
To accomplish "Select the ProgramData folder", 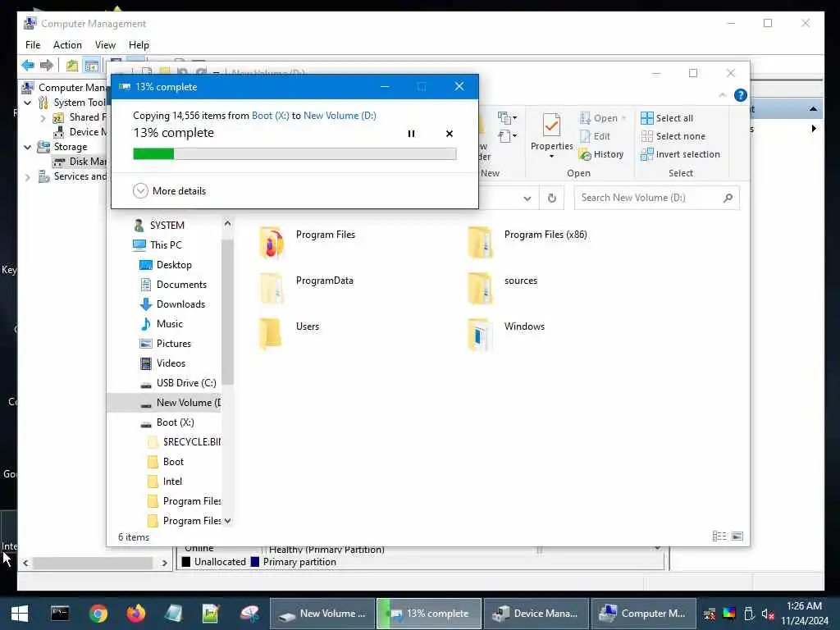I will coord(307,288).
